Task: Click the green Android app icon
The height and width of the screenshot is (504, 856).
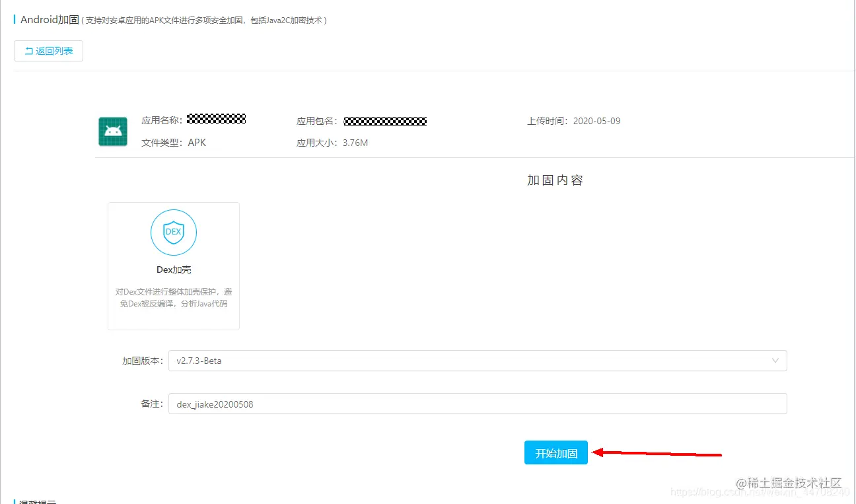Action: (113, 131)
